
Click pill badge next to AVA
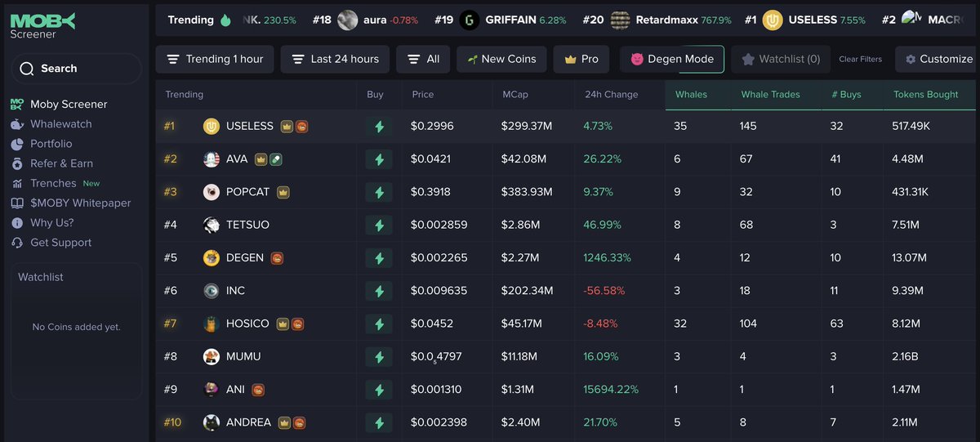pos(276,159)
